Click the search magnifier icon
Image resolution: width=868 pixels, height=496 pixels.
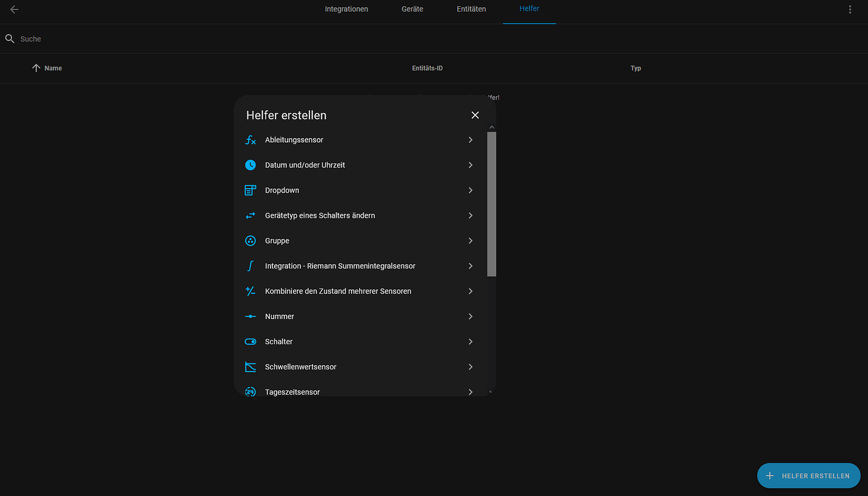pyautogui.click(x=10, y=38)
